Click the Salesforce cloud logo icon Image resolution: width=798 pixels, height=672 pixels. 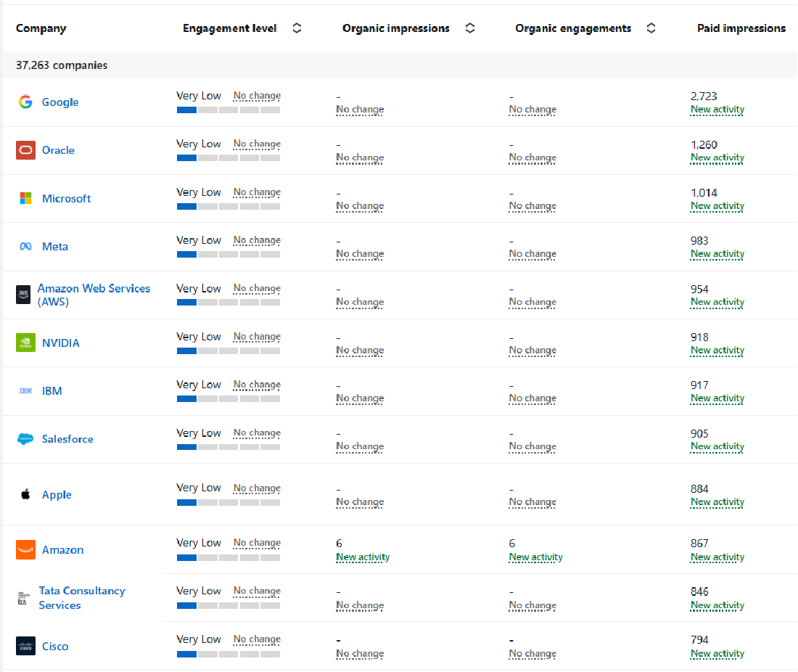[25, 439]
